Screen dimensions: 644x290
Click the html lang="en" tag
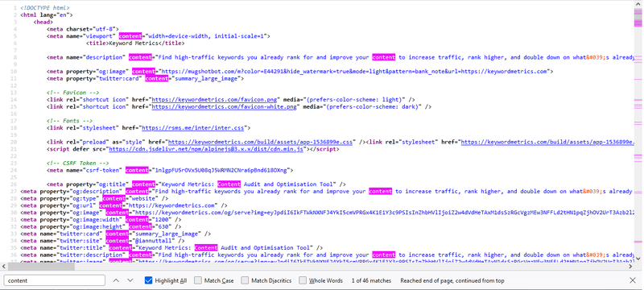tap(47, 15)
